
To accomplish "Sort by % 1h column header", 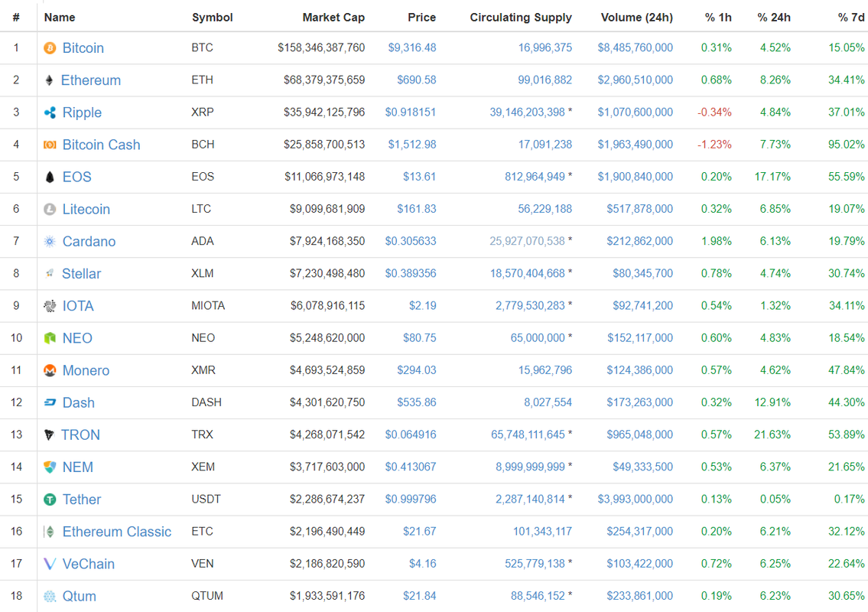I will coord(718,17).
